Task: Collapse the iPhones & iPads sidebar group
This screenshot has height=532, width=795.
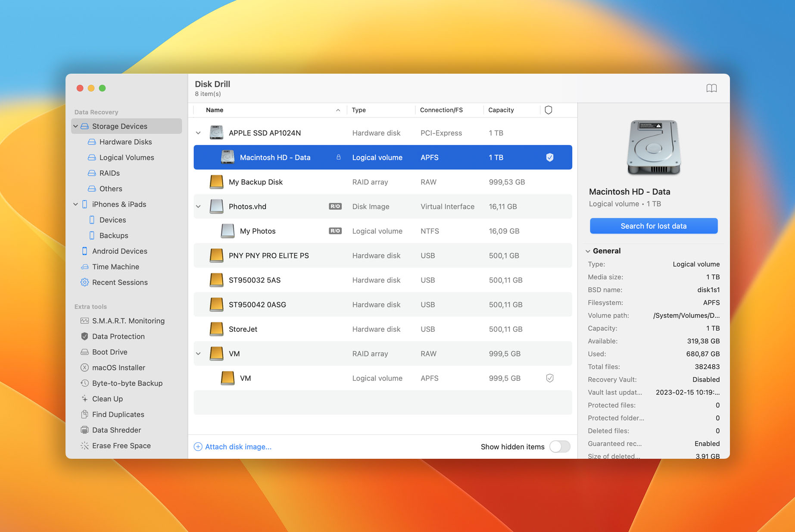Action: pyautogui.click(x=76, y=204)
